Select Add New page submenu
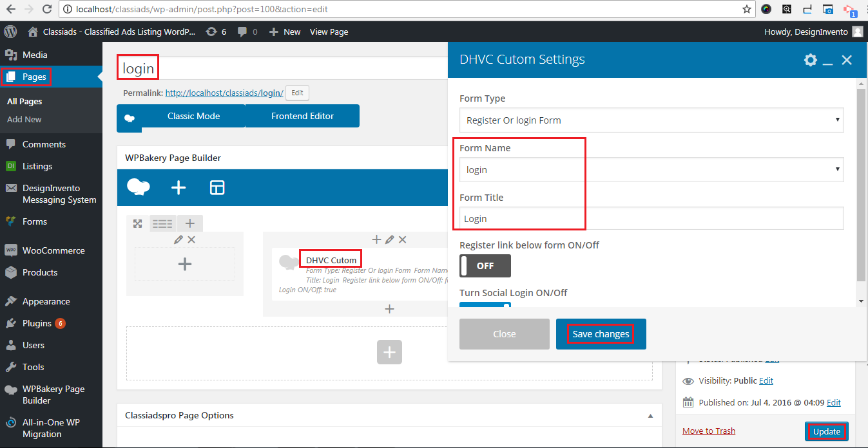Screen dimensions: 868x448 coord(24,119)
